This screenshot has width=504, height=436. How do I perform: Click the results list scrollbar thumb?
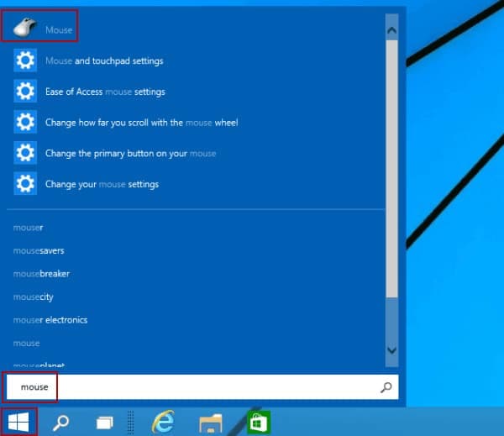pyautogui.click(x=391, y=169)
